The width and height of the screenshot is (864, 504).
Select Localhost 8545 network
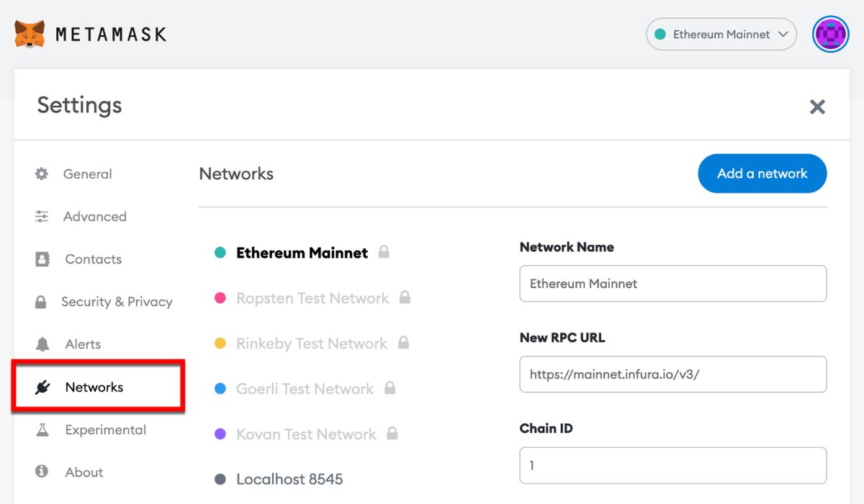tap(289, 479)
